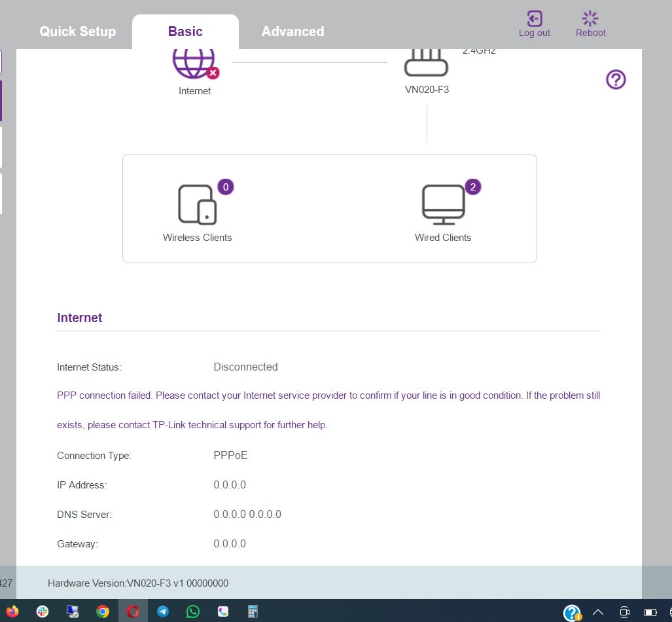Open the Wireless Clients icon

point(197,205)
